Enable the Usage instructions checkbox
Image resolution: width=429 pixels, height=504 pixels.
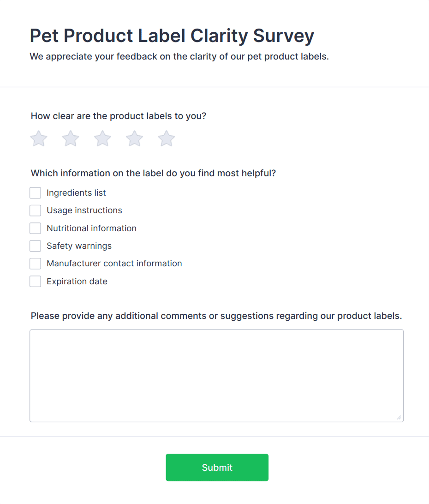click(x=36, y=210)
